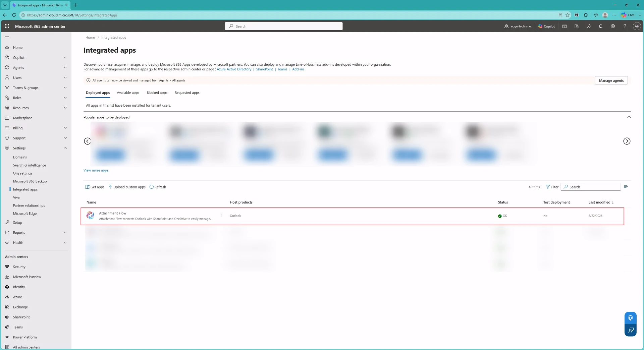Expand the Teams & groups section
This screenshot has width=644, height=350.
(65, 88)
